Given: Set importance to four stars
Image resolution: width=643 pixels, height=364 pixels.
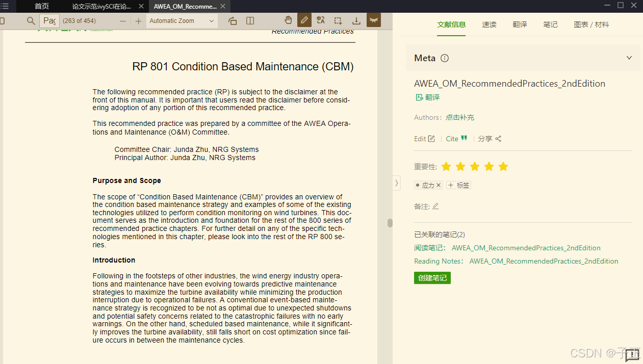Looking at the screenshot, I should pos(489,167).
